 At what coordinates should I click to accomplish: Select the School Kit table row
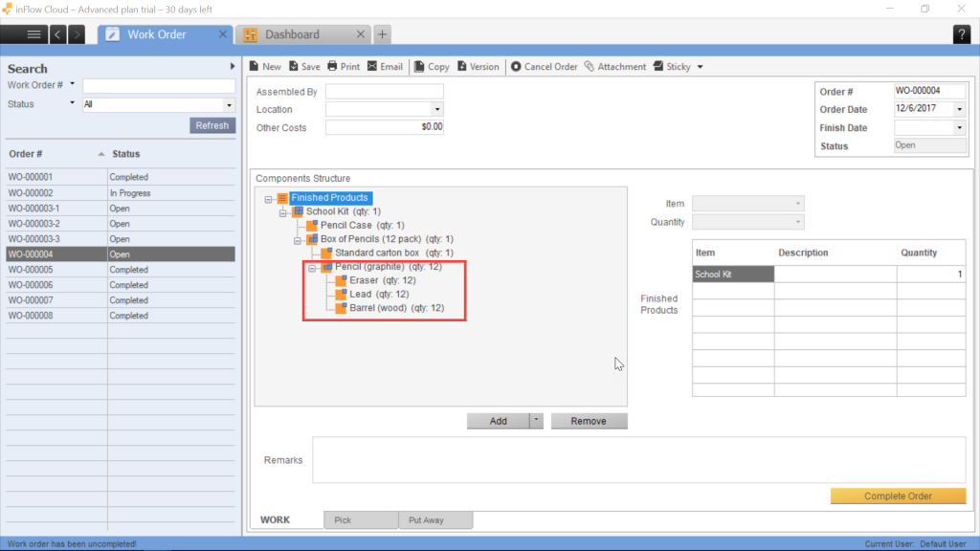[x=829, y=275]
